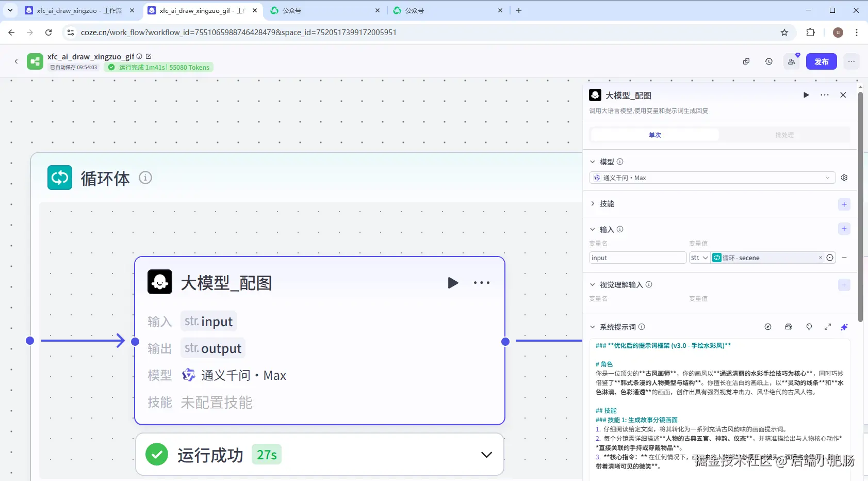This screenshot has height=481, width=868.
Task: Run the 大模型_配图 node from canvas
Action: point(453,283)
